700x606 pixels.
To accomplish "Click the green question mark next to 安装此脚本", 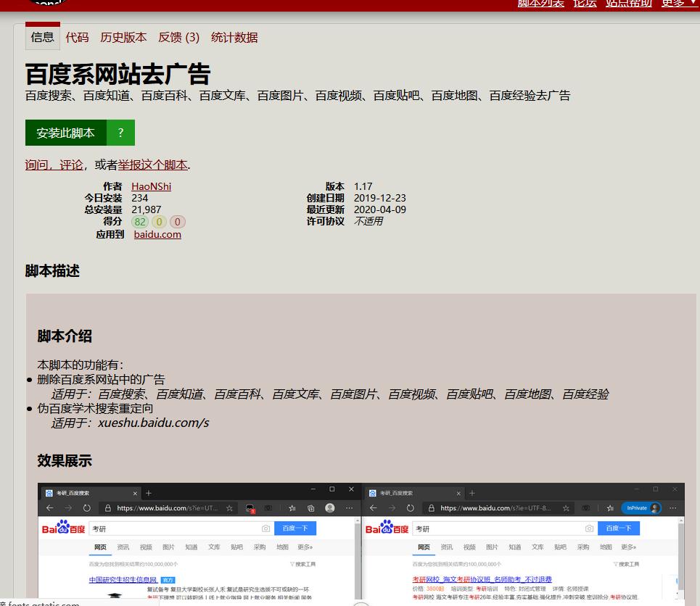I will (120, 133).
